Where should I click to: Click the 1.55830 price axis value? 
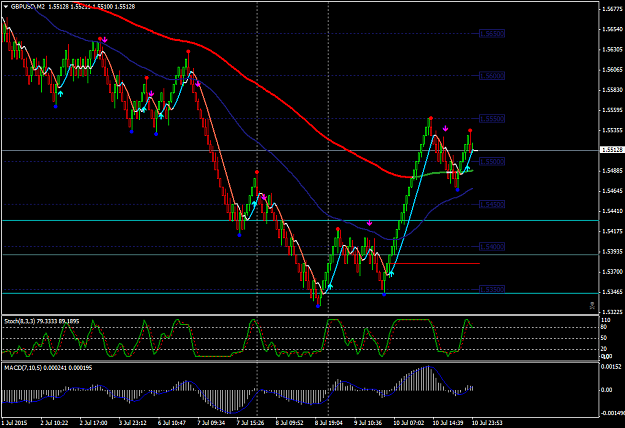(x=613, y=90)
